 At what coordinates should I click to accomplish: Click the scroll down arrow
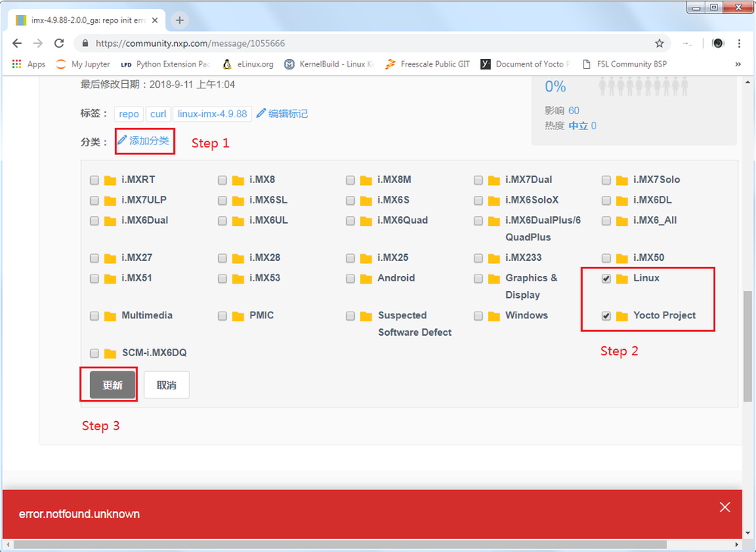click(748, 533)
